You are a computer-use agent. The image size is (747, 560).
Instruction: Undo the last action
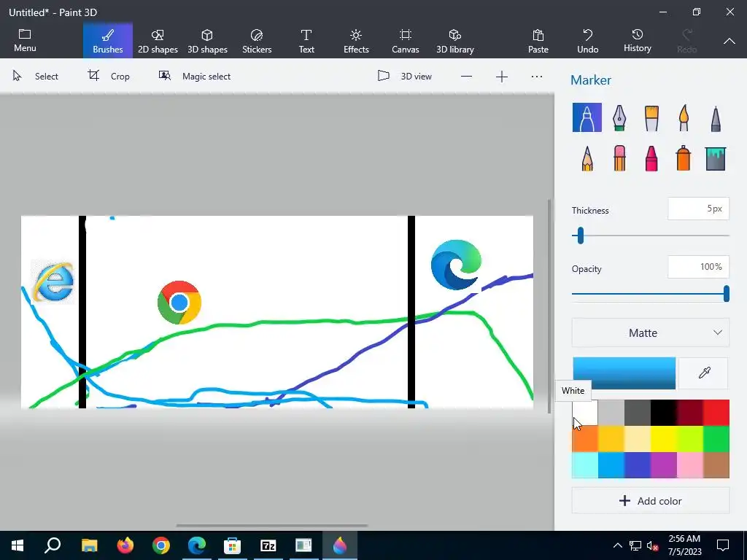(x=587, y=42)
